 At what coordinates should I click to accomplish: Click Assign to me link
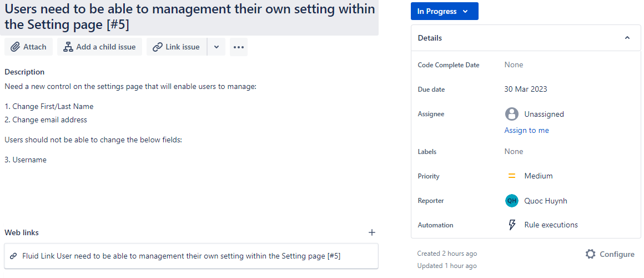pos(526,130)
